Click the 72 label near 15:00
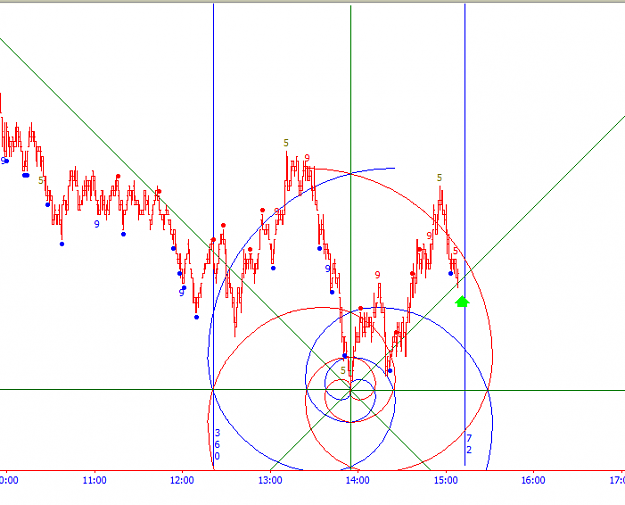625x505 pixels. coord(469,444)
